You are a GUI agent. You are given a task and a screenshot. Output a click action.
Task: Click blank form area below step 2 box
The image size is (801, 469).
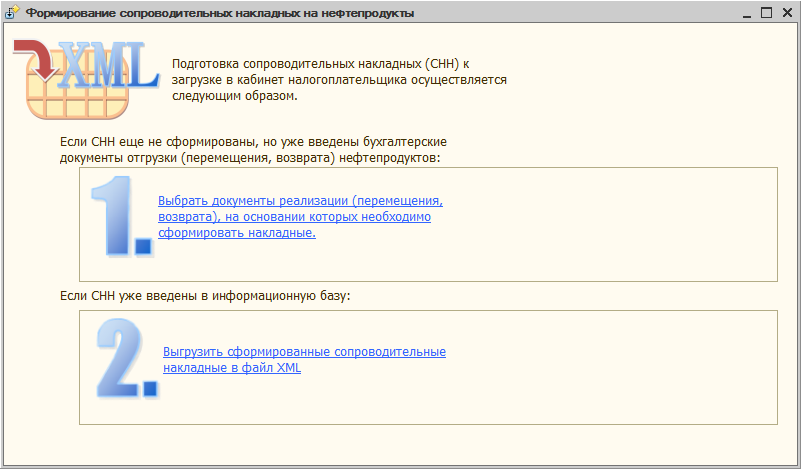click(400, 447)
